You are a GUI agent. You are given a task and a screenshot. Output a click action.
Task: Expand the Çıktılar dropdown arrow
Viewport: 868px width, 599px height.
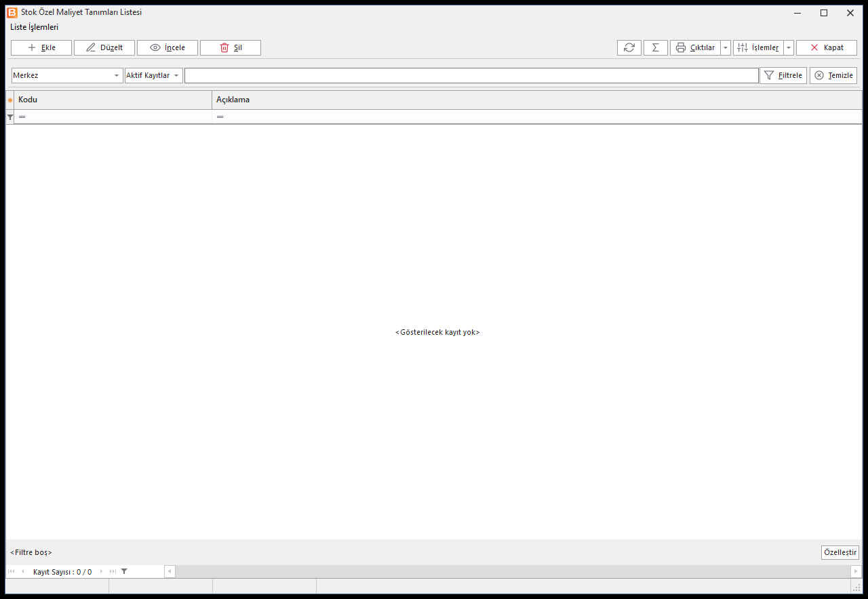click(x=726, y=47)
